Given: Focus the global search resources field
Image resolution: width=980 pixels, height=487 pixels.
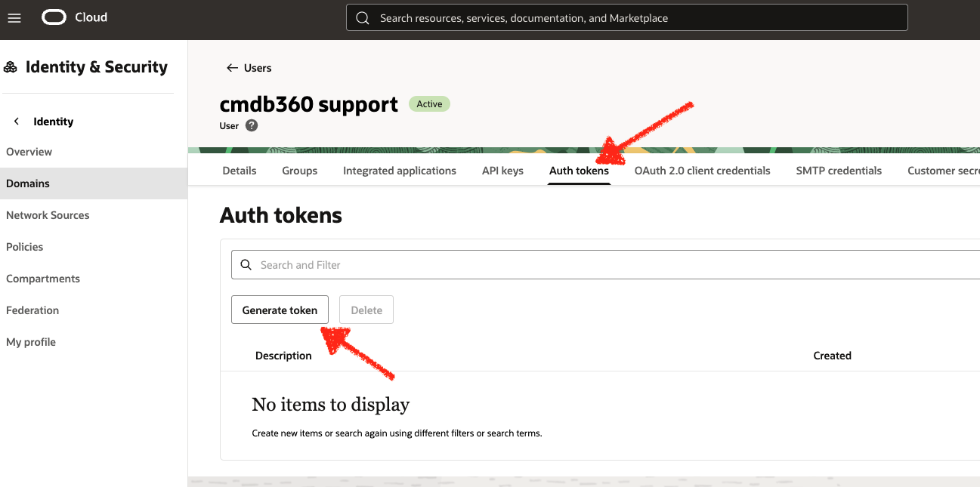Looking at the screenshot, I should [x=627, y=17].
